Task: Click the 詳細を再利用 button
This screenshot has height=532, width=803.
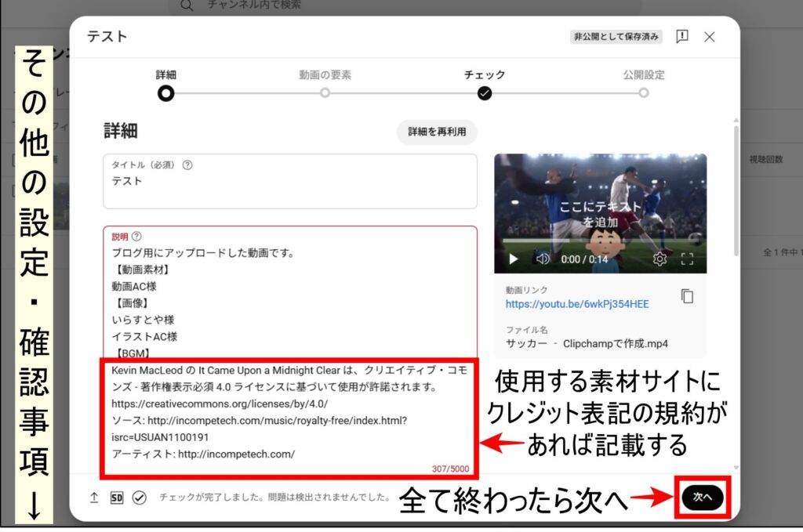Action: [437, 132]
